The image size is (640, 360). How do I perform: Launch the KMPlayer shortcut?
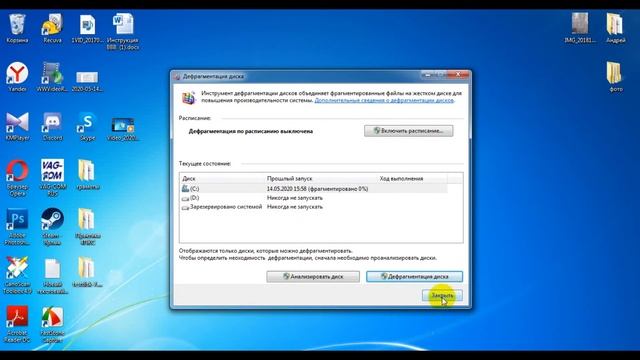pos(17,126)
